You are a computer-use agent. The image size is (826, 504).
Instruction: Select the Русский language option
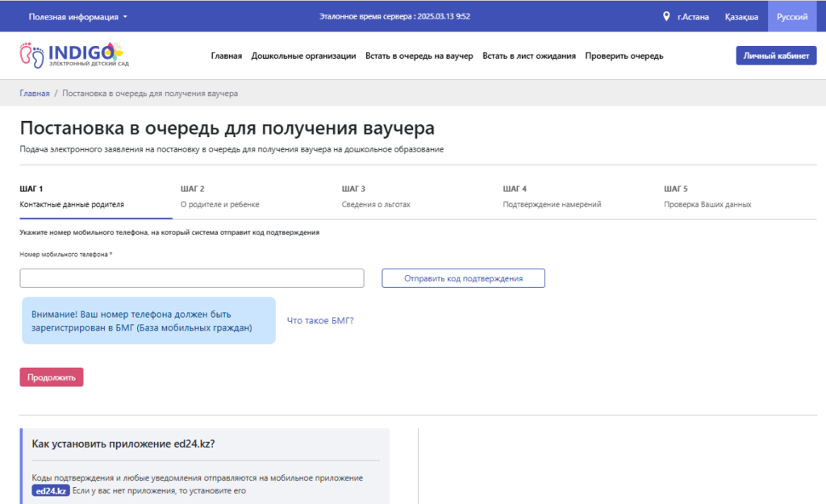click(x=791, y=16)
